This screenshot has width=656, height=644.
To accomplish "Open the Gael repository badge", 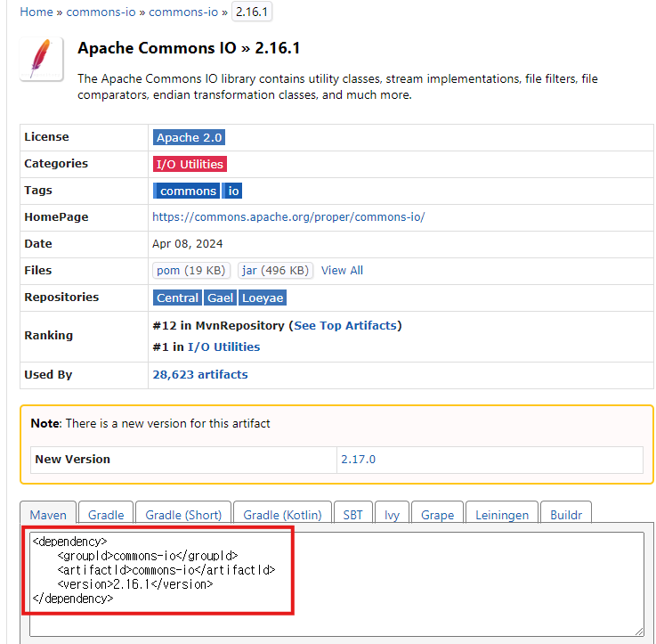I will click(220, 298).
